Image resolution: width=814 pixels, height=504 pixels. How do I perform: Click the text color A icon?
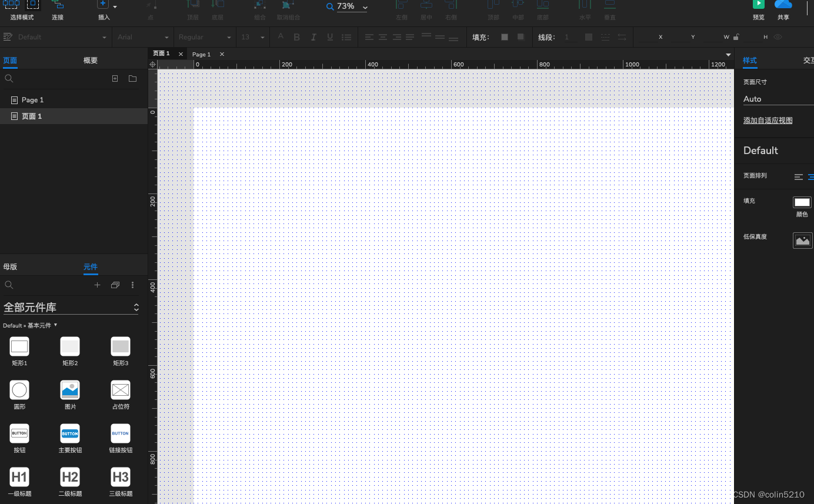pyautogui.click(x=281, y=36)
